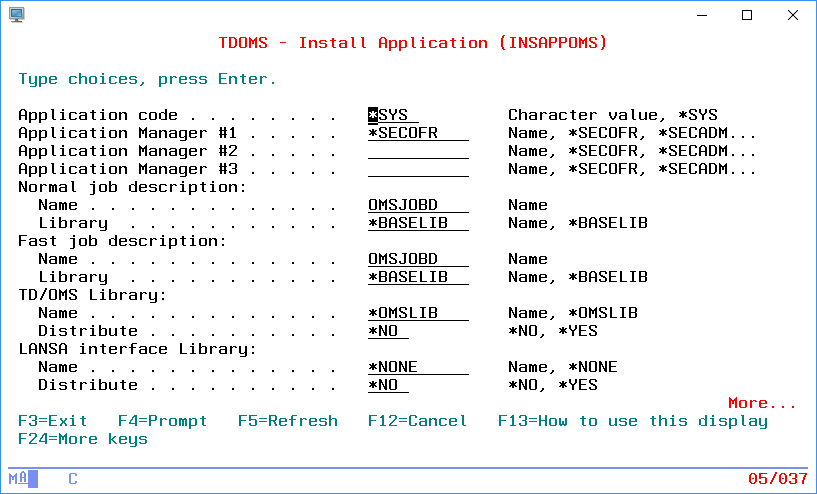The width and height of the screenshot is (817, 494).
Task: Click the TD/OMS Library Distribute field
Action: coord(388,331)
